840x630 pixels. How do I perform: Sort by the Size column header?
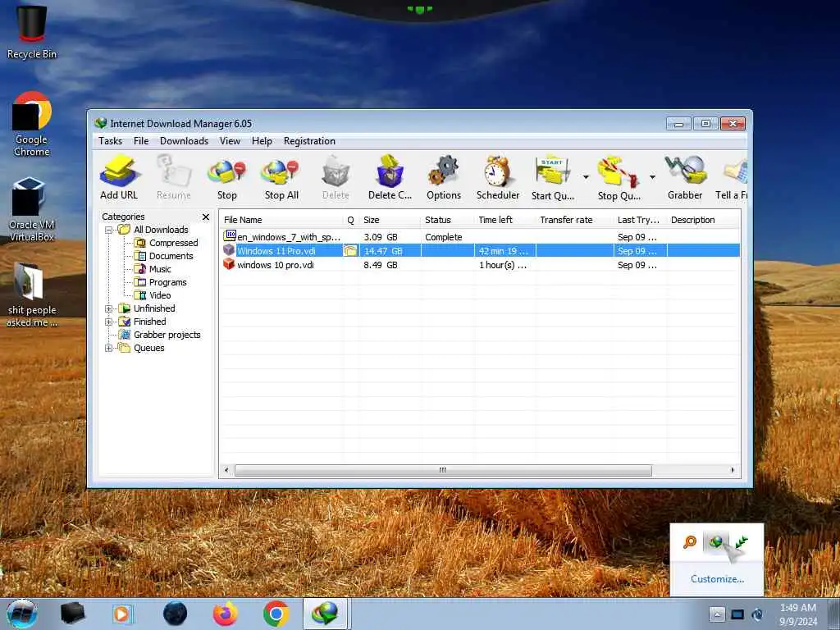coord(390,220)
